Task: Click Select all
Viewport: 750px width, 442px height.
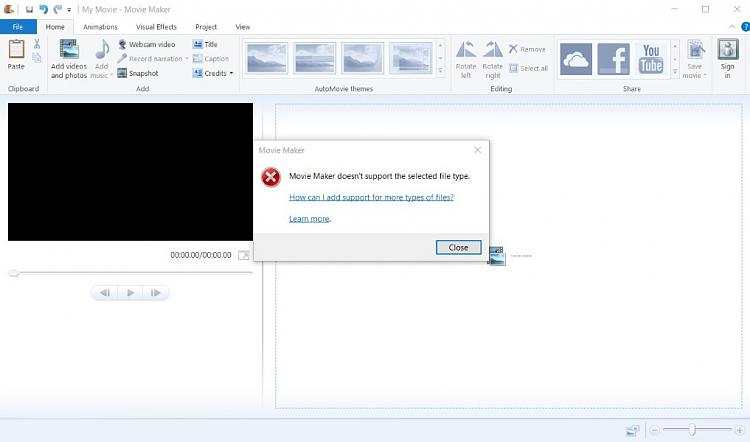Action: pyautogui.click(x=529, y=68)
